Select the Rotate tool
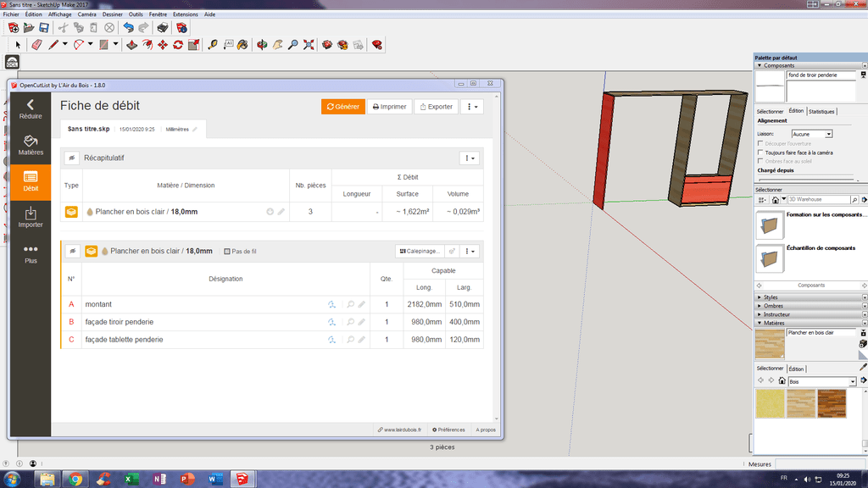 click(178, 45)
